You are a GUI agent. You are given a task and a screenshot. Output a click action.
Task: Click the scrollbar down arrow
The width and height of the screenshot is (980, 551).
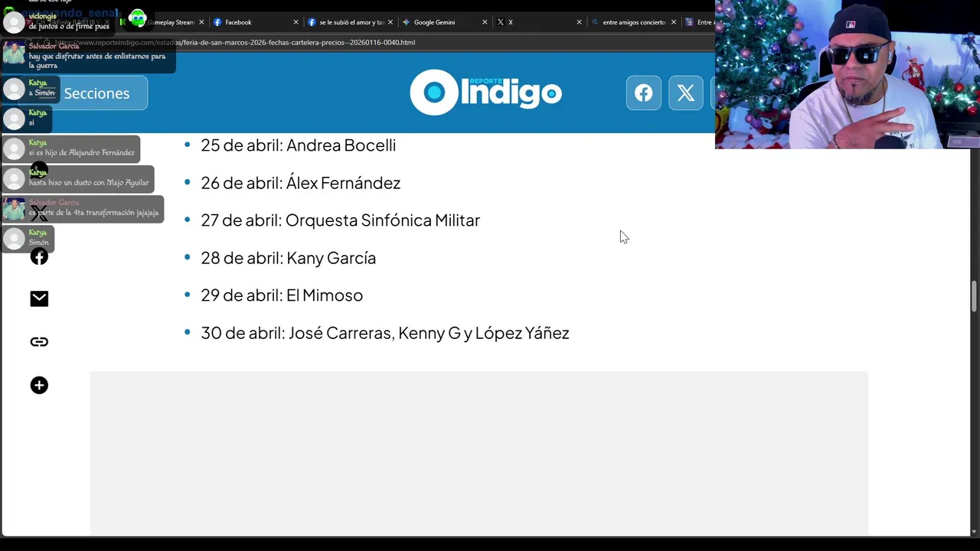pos(975,532)
